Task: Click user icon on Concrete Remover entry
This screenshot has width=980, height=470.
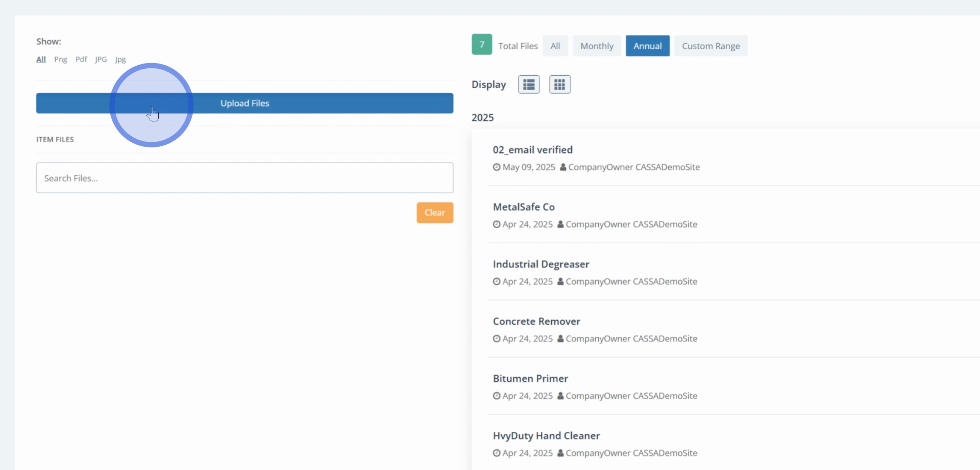Action: tap(560, 339)
